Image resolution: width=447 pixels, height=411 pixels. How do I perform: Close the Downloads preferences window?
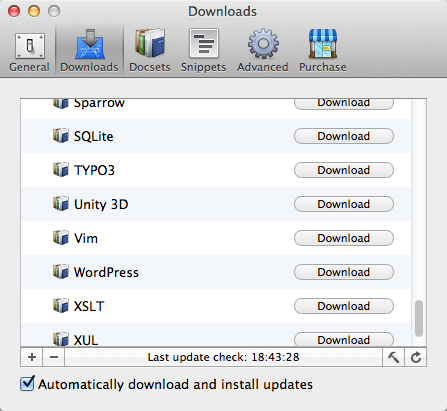coord(14,11)
